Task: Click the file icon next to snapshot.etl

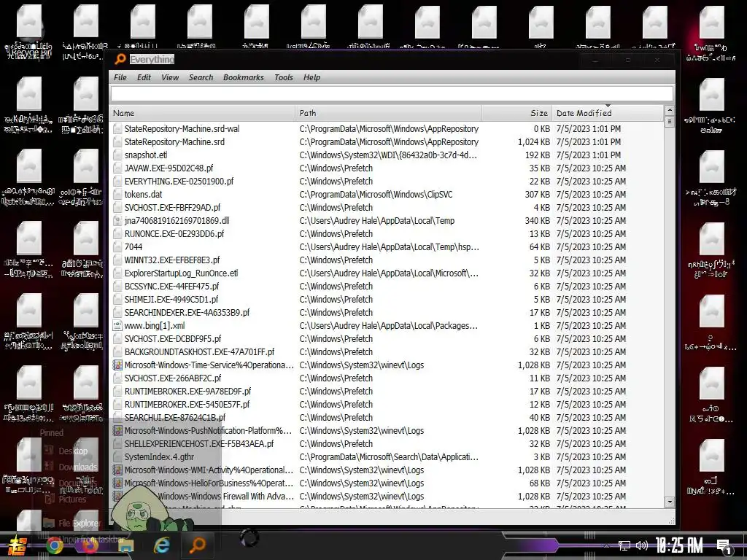Action: [x=117, y=155]
